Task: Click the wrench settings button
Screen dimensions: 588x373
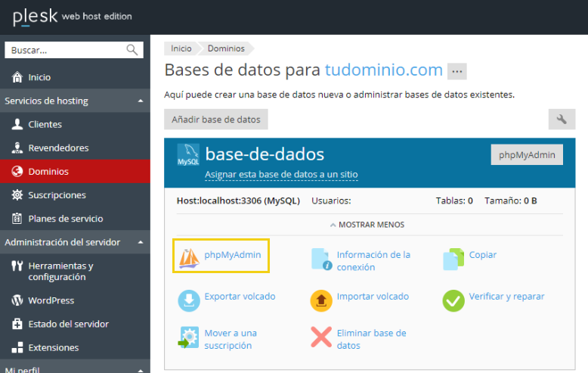Action: (x=562, y=120)
